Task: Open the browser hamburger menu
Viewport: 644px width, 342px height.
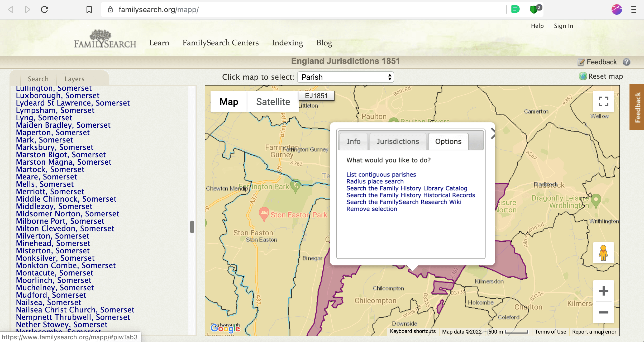Action: coord(634,10)
